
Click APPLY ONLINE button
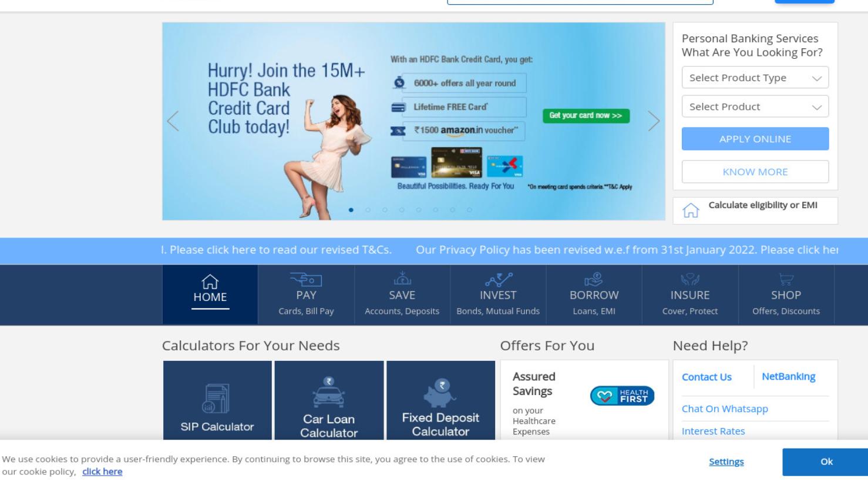755,139
